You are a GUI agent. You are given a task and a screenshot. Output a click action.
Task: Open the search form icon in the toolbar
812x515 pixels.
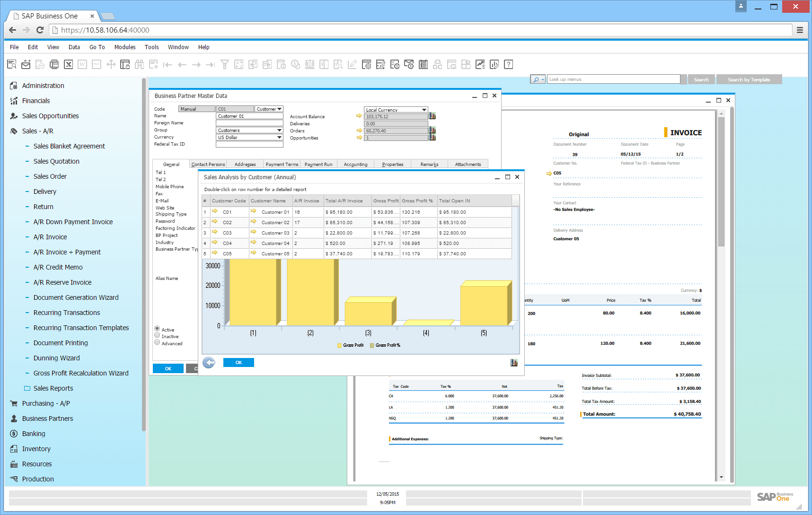click(11, 64)
